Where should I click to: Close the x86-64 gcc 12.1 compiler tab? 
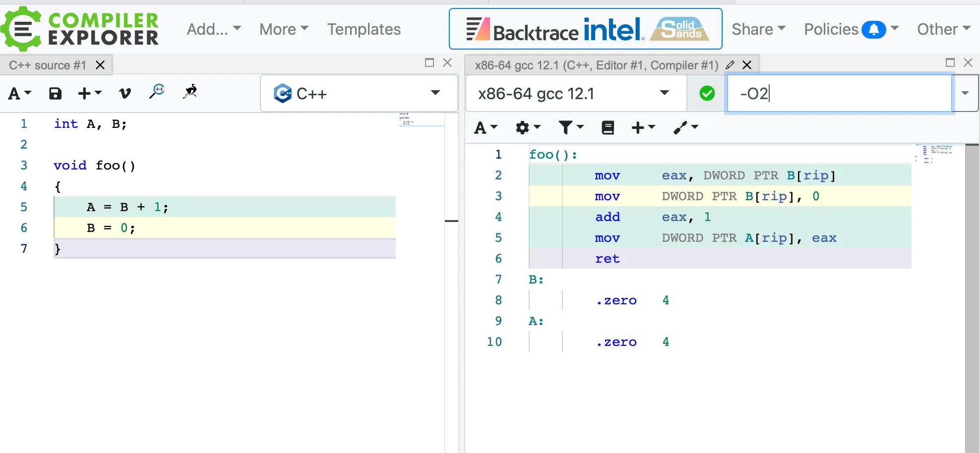(747, 65)
